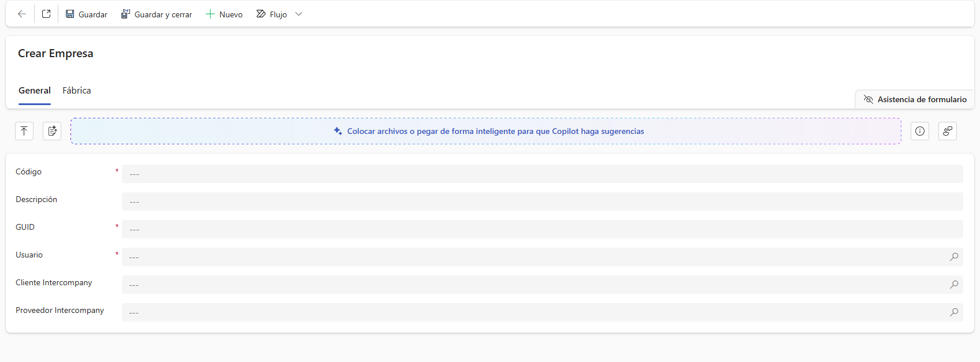Screen dimensions: 980x362
Task: Click the Cliente Intercompany search icon
Action: [954, 285]
